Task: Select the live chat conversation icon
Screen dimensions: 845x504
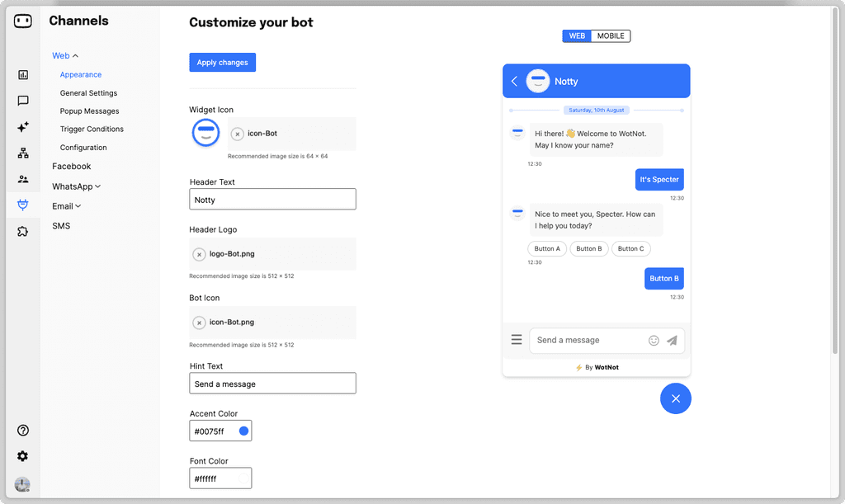Action: coord(22,101)
